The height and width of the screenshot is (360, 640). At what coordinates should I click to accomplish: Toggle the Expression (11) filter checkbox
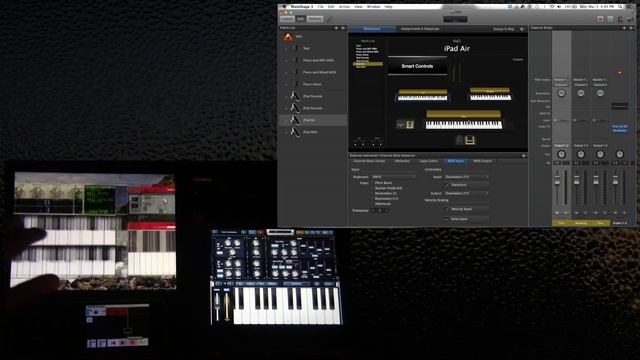(372, 199)
